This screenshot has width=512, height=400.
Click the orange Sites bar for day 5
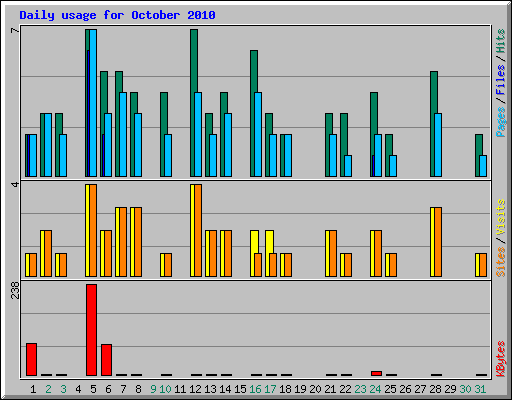click(x=93, y=230)
